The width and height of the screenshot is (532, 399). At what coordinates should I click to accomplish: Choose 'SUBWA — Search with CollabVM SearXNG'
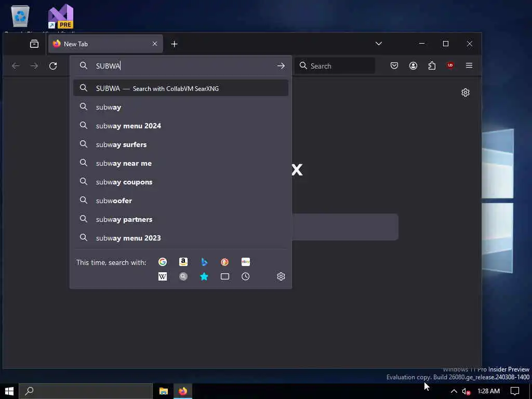181,88
